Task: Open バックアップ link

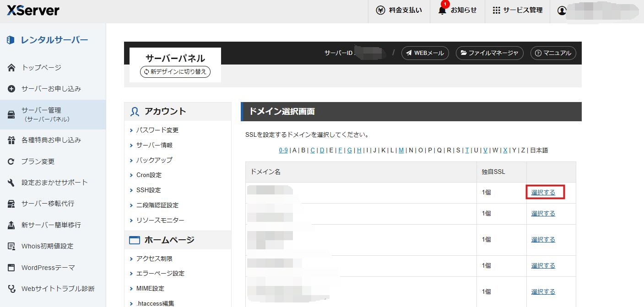Action: coord(154,160)
